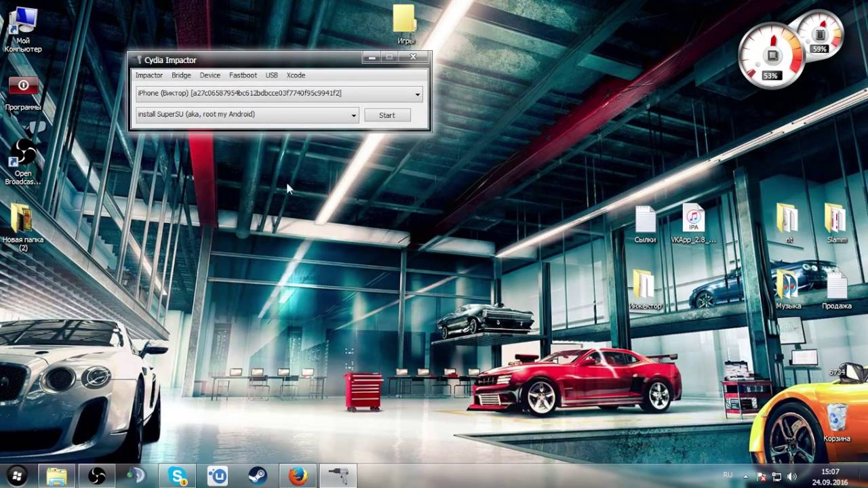
Task: Select the Новая папка (2) folder
Action: pos(23,228)
